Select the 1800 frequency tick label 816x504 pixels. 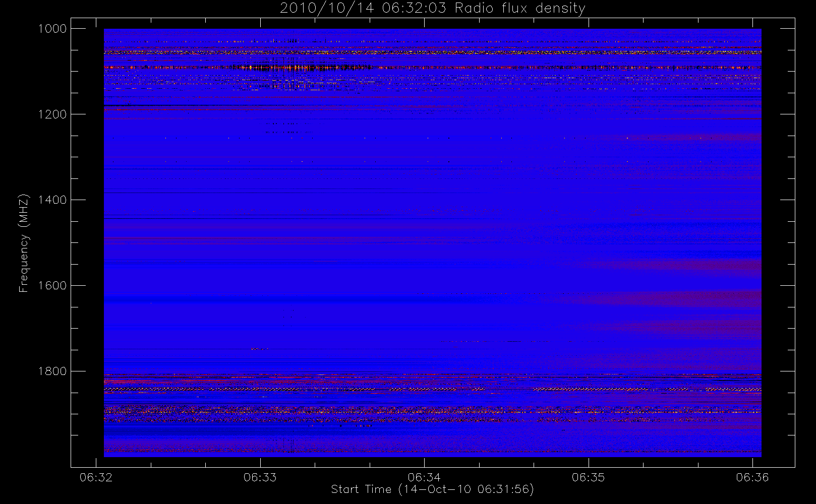(x=52, y=371)
